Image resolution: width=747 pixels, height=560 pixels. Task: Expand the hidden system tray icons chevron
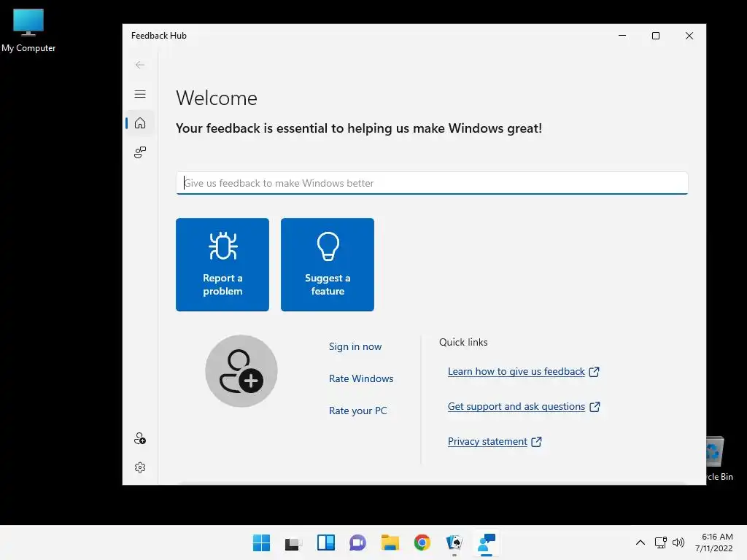point(640,542)
